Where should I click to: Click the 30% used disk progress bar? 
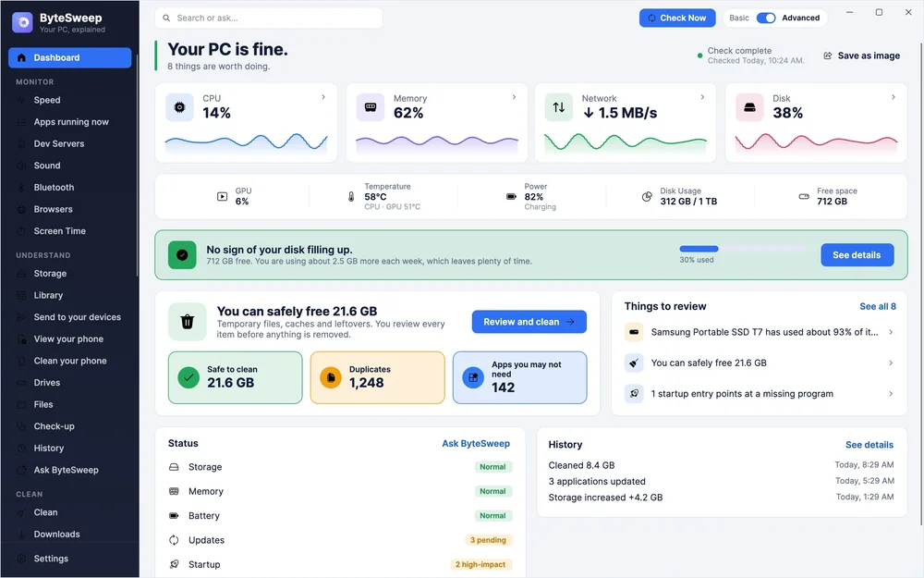pos(743,249)
